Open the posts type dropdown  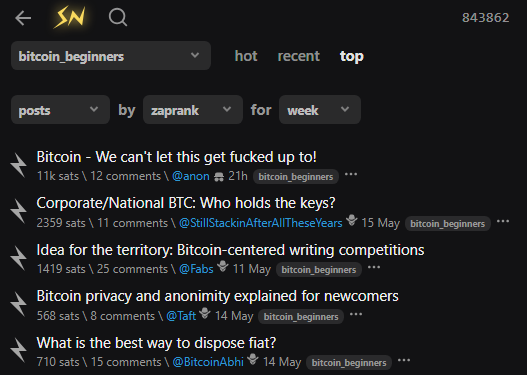tap(60, 110)
